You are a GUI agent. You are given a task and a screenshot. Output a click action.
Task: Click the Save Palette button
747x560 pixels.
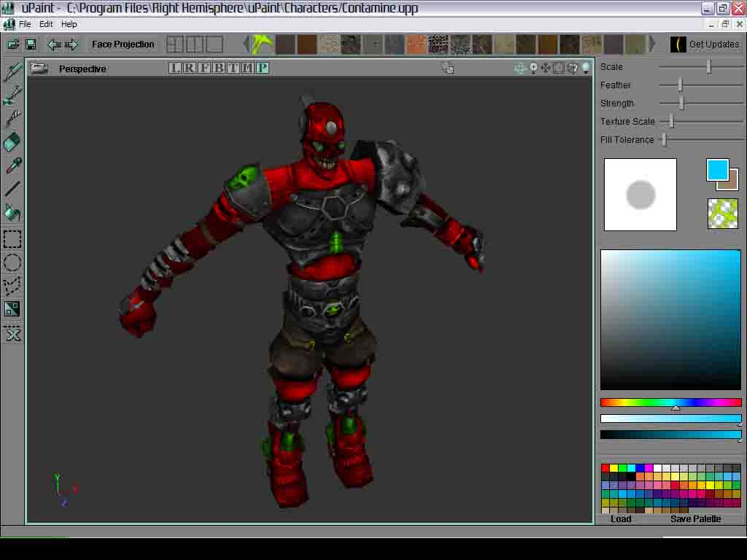tap(694, 518)
